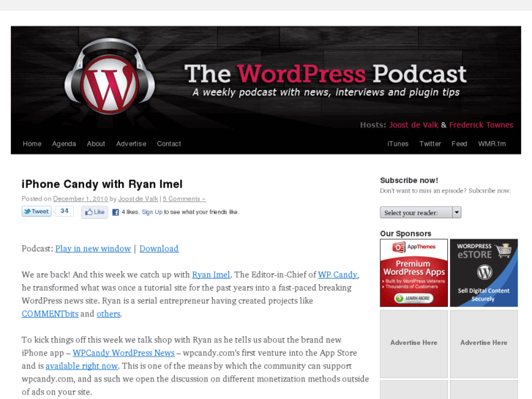The image size is (532, 399).
Task: Click the arrow of the reader dropdown
Action: [457, 212]
